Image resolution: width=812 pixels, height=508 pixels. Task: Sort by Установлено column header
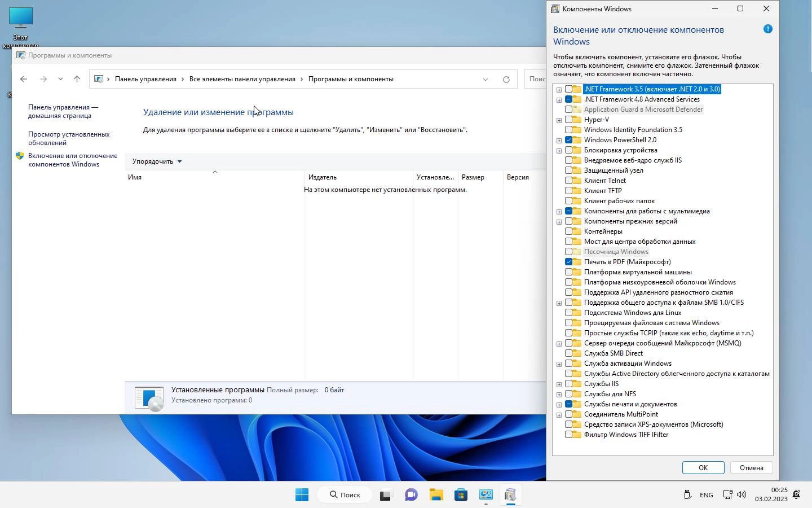[435, 177]
